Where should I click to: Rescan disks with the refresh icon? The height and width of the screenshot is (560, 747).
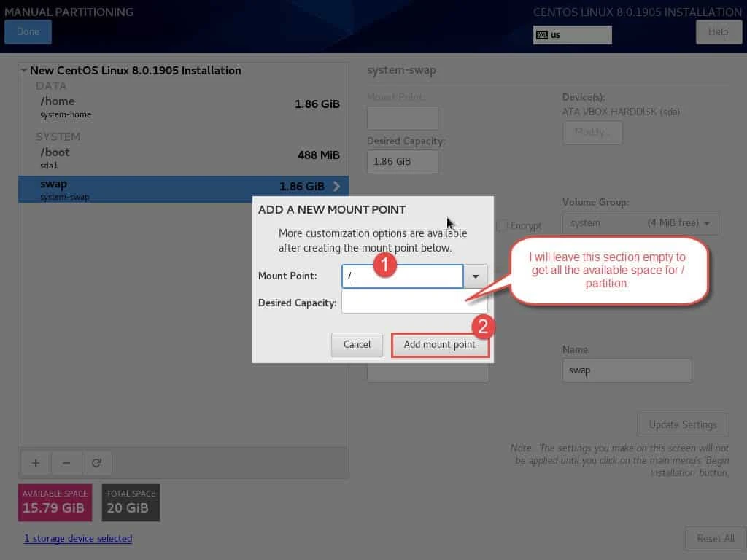click(x=98, y=463)
